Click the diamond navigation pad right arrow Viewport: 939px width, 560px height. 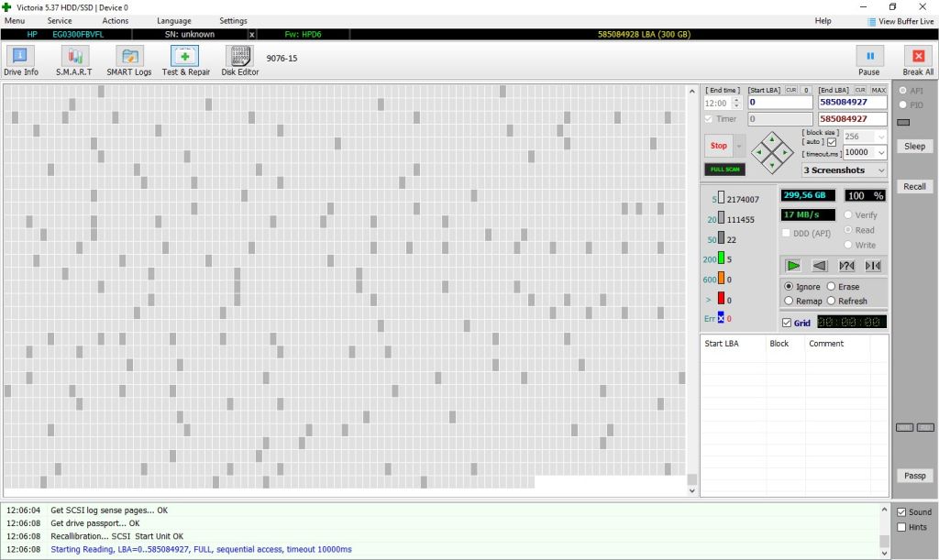785,152
